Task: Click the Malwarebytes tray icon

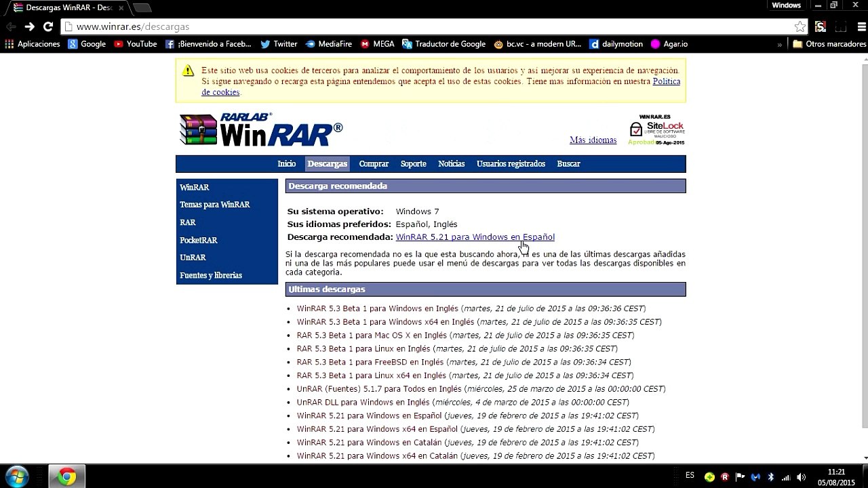Action: point(755,476)
